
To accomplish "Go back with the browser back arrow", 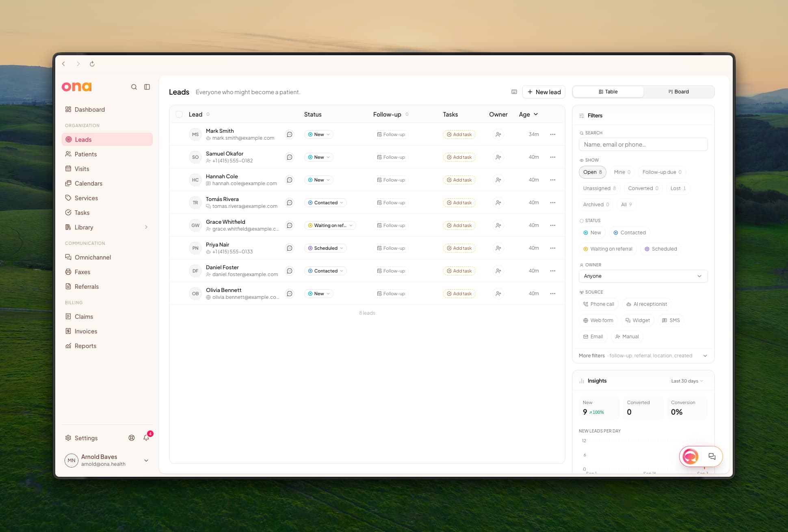I will coord(64,64).
